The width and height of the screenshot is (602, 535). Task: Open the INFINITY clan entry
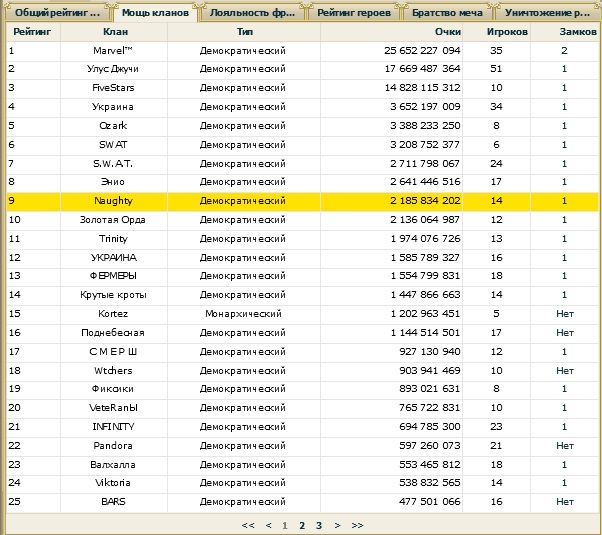[x=113, y=427]
